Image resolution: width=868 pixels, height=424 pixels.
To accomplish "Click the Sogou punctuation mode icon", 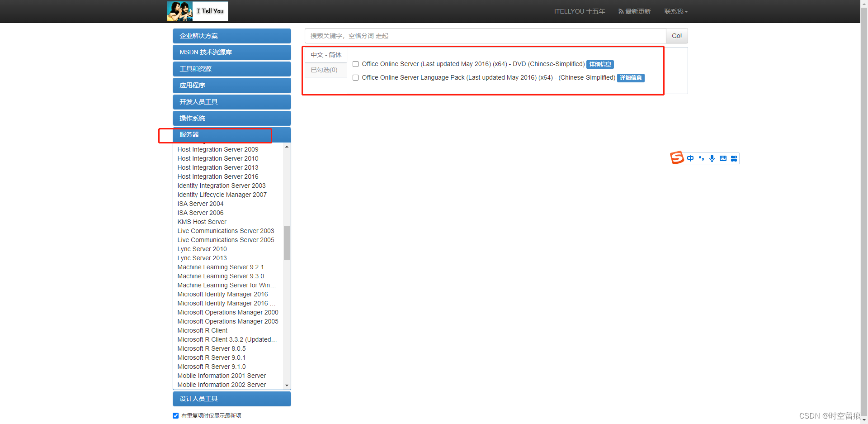I will pyautogui.click(x=701, y=158).
